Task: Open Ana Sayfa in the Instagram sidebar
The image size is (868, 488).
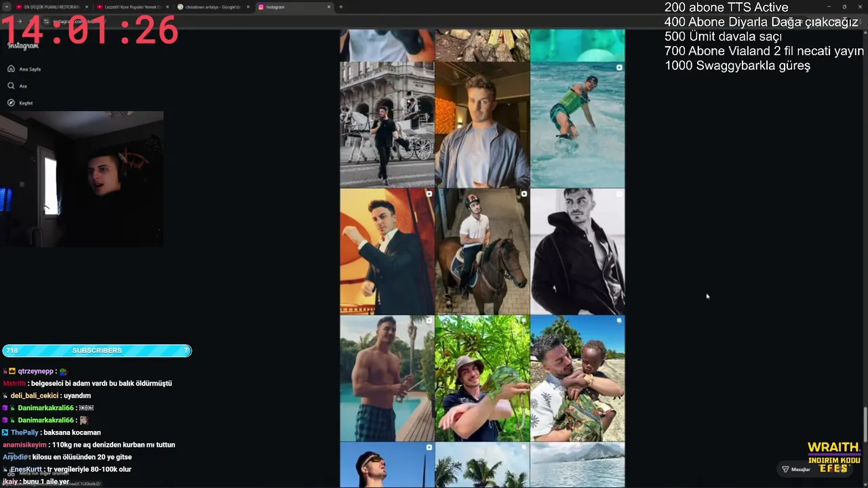Action: tap(24, 69)
